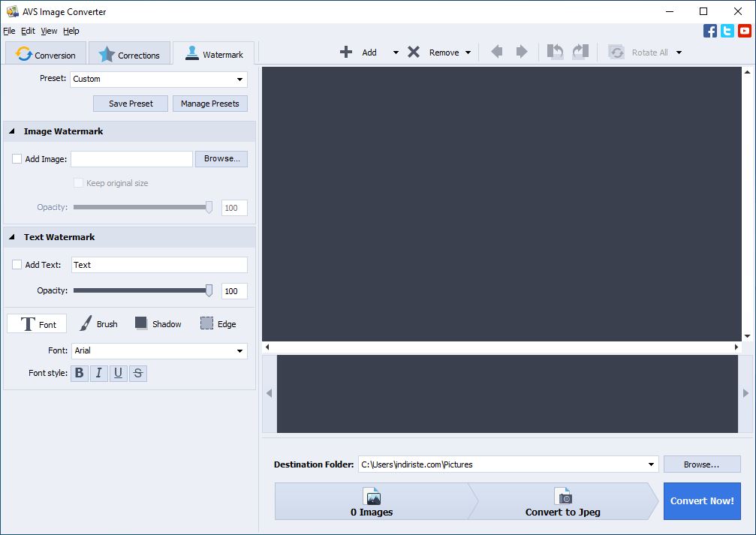Open the Remove dropdown arrow
The width and height of the screenshot is (756, 535).
[468, 53]
